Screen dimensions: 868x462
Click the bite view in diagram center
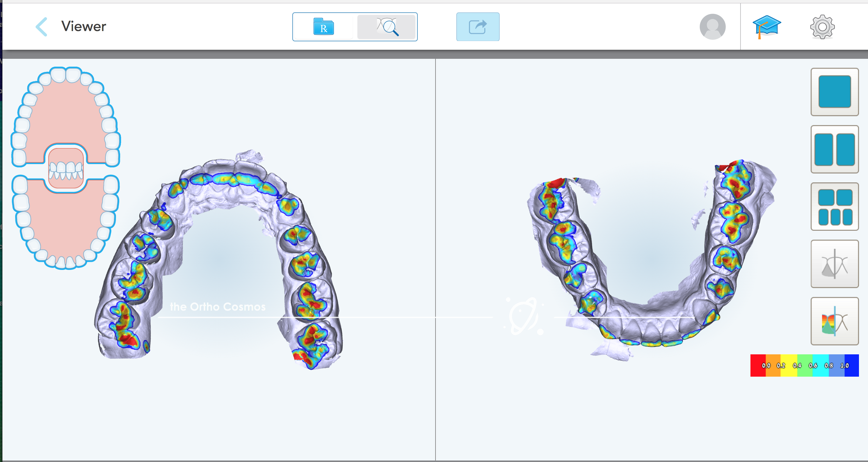[x=66, y=169]
